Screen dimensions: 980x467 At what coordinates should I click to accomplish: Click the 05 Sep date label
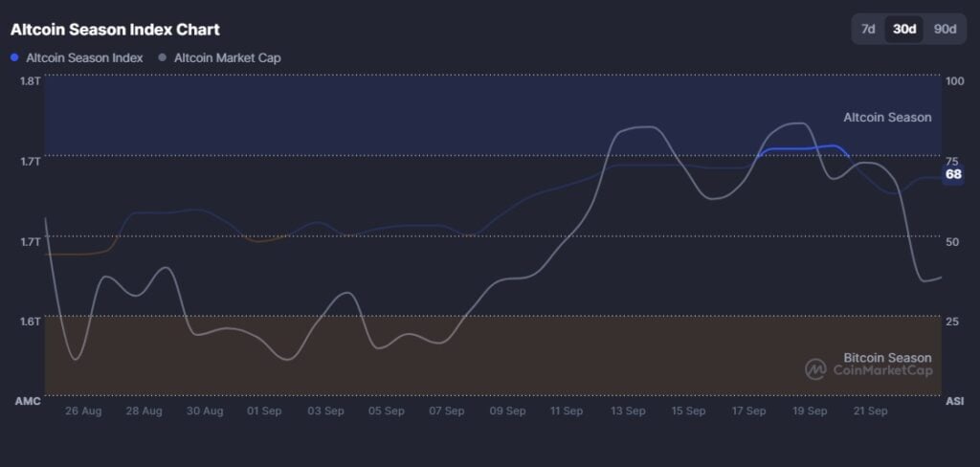point(387,411)
